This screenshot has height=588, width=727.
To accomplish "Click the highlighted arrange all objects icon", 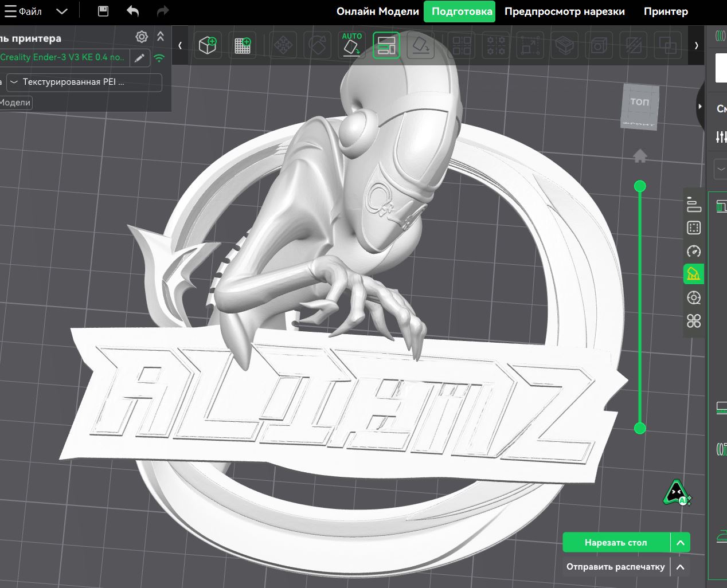I will (386, 45).
